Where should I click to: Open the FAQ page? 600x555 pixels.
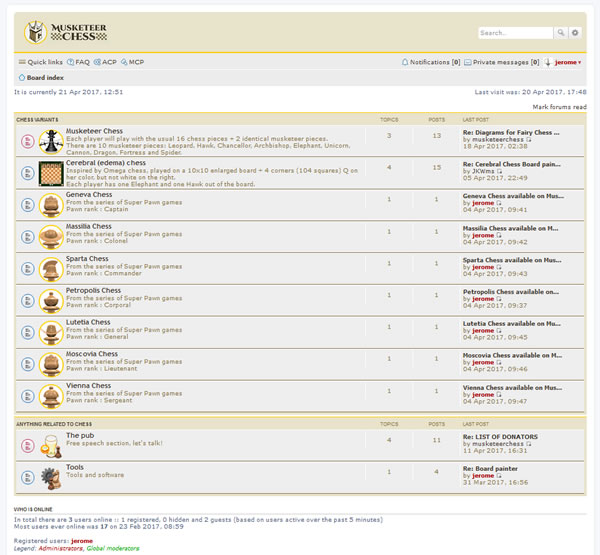coord(79,62)
